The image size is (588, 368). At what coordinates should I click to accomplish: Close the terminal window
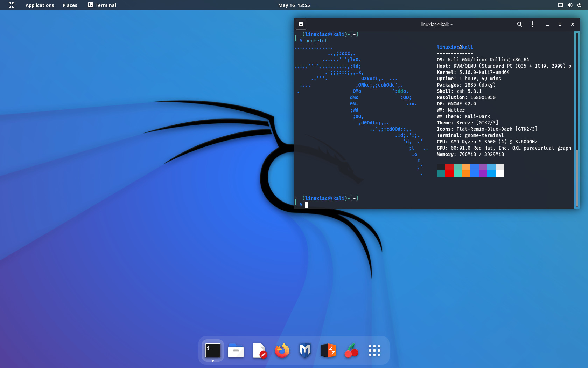point(573,24)
